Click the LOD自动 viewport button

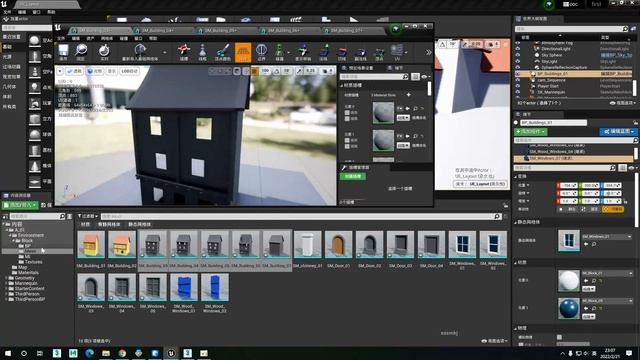pyautogui.click(x=129, y=71)
